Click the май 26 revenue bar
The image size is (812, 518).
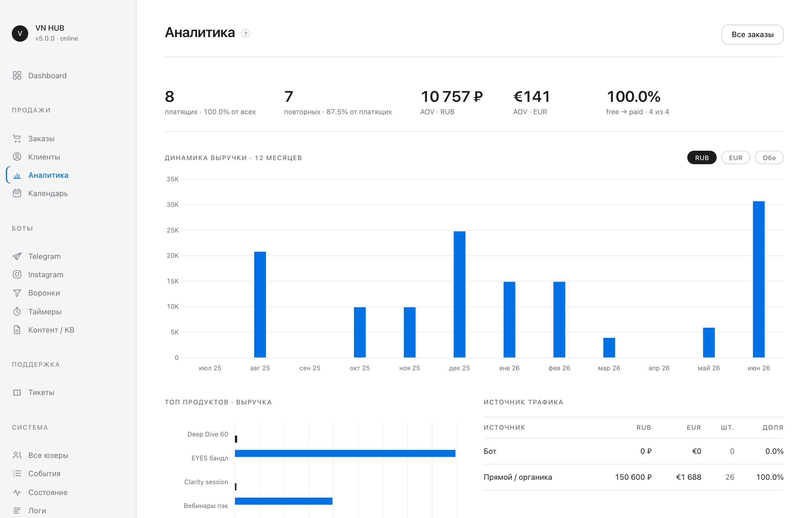[709, 343]
